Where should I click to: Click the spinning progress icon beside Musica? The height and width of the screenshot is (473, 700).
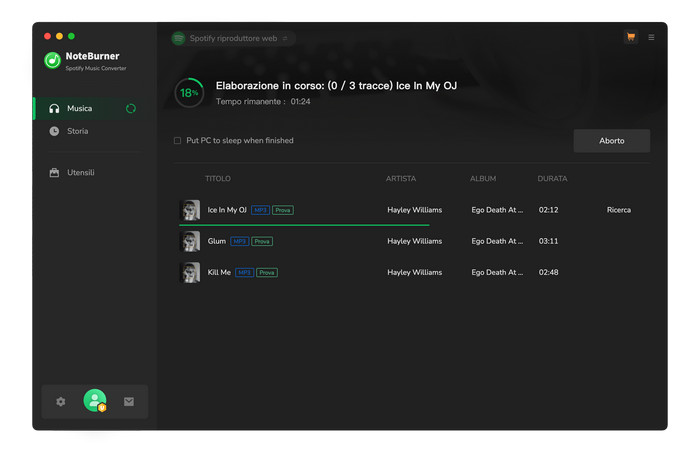click(131, 108)
